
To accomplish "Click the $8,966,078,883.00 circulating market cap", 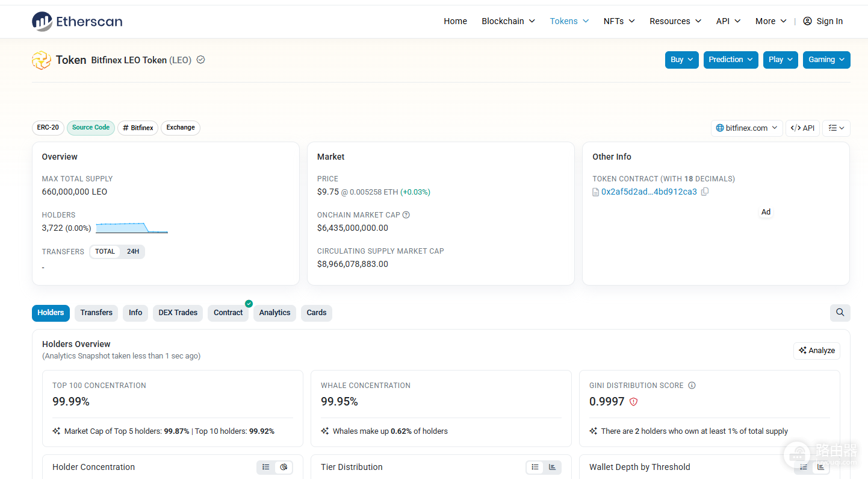I will pos(353,265).
